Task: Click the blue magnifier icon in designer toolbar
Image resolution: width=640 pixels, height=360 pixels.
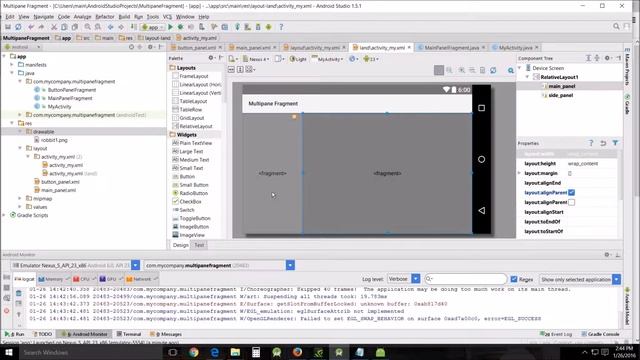Action: coord(511,71)
